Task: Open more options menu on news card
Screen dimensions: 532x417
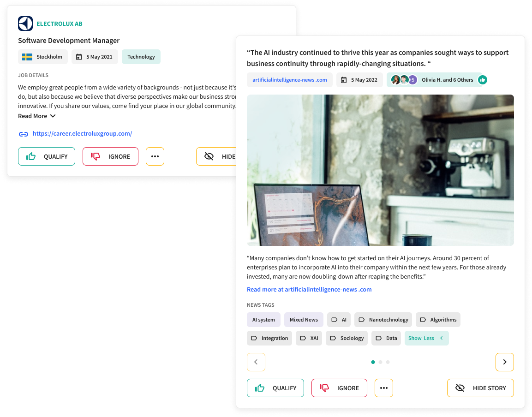Action: [x=384, y=388]
